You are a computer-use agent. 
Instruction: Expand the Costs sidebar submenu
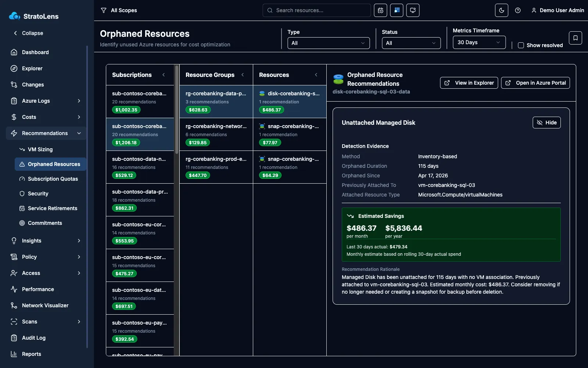point(79,117)
